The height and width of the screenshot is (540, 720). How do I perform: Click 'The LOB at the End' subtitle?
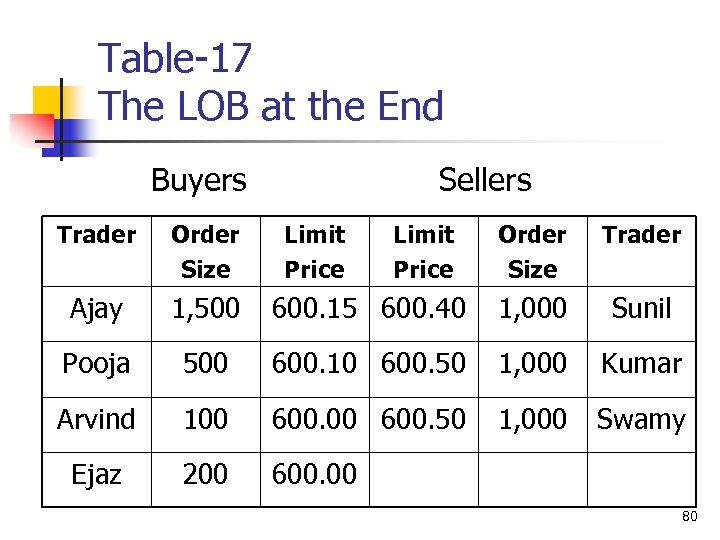coord(271,106)
